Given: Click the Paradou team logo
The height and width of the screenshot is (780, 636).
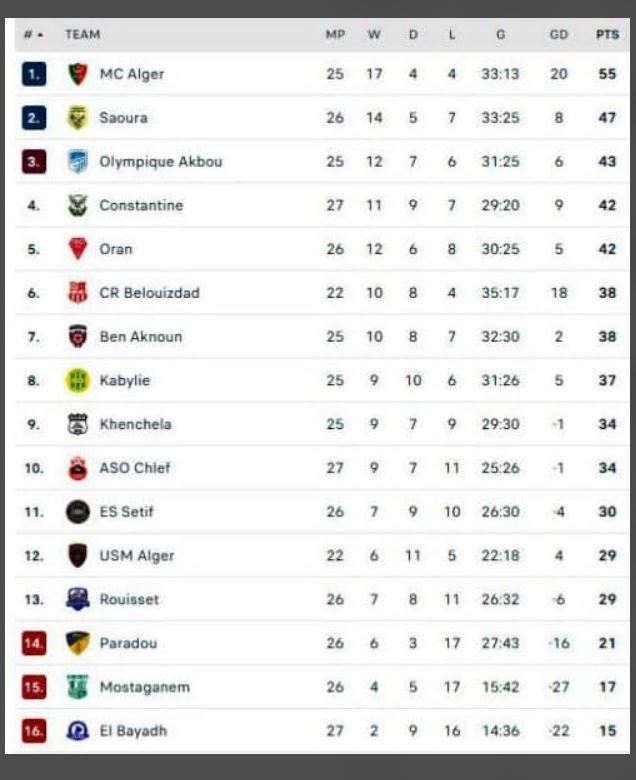Looking at the screenshot, I should 77,643.
